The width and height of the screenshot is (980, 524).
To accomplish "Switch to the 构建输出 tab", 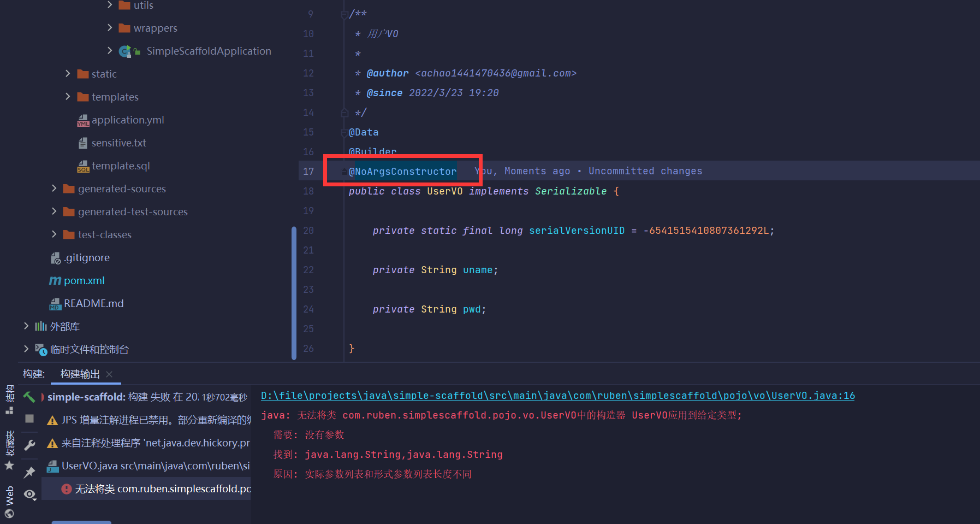I will (x=80, y=374).
